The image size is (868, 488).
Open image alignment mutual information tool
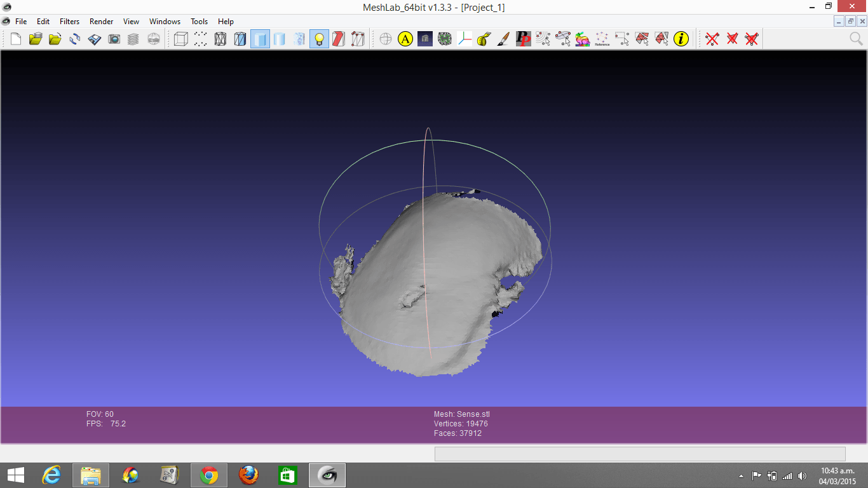[x=445, y=39]
